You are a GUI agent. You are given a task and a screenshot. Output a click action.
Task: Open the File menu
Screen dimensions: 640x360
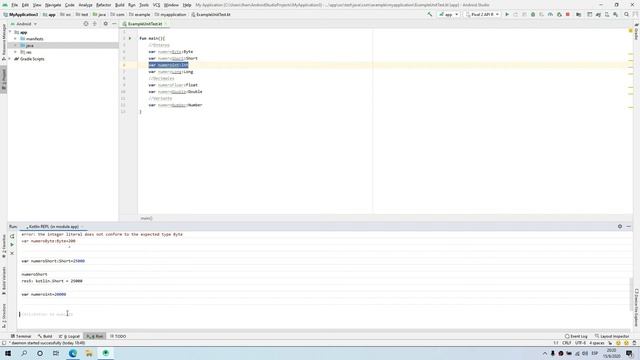coord(15,5)
